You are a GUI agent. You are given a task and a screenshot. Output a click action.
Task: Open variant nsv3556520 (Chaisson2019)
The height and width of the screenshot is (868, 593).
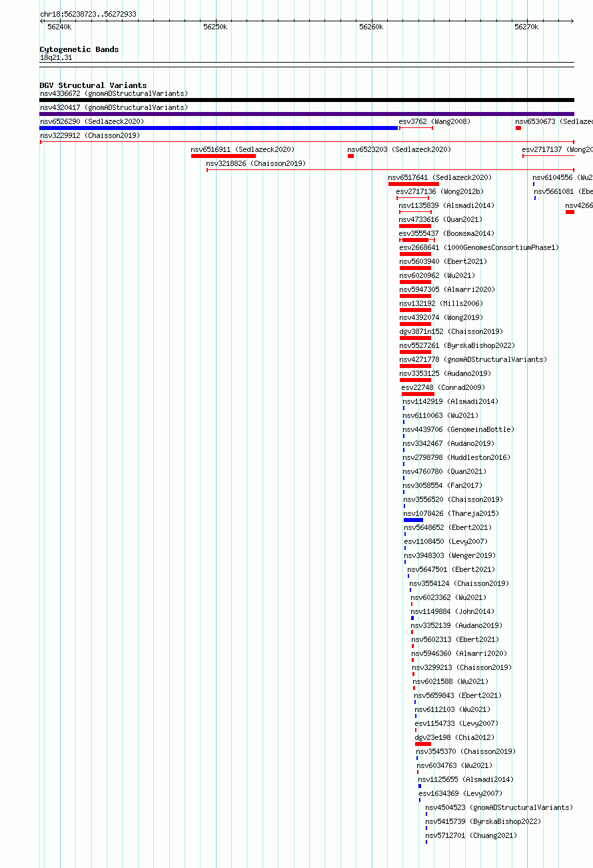[x=452, y=499]
